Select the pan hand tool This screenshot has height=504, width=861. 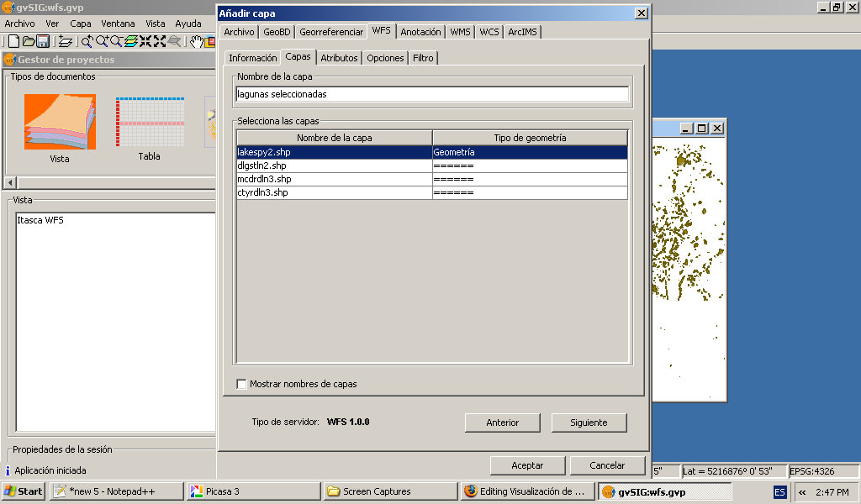[x=196, y=41]
